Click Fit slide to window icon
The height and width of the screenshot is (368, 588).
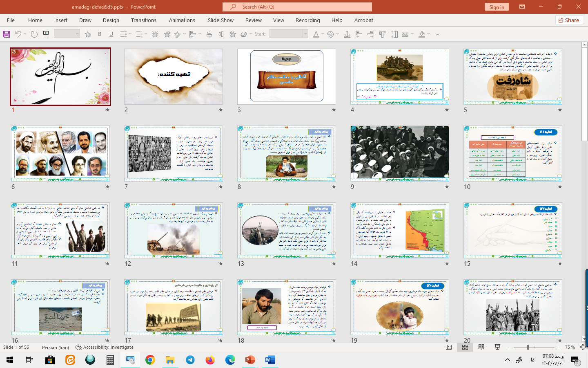pyautogui.click(x=583, y=347)
